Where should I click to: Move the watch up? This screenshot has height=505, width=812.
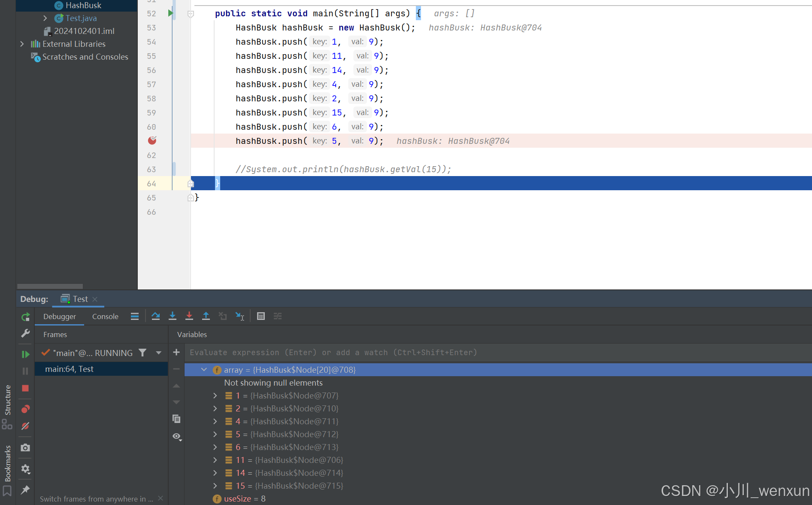click(x=176, y=386)
